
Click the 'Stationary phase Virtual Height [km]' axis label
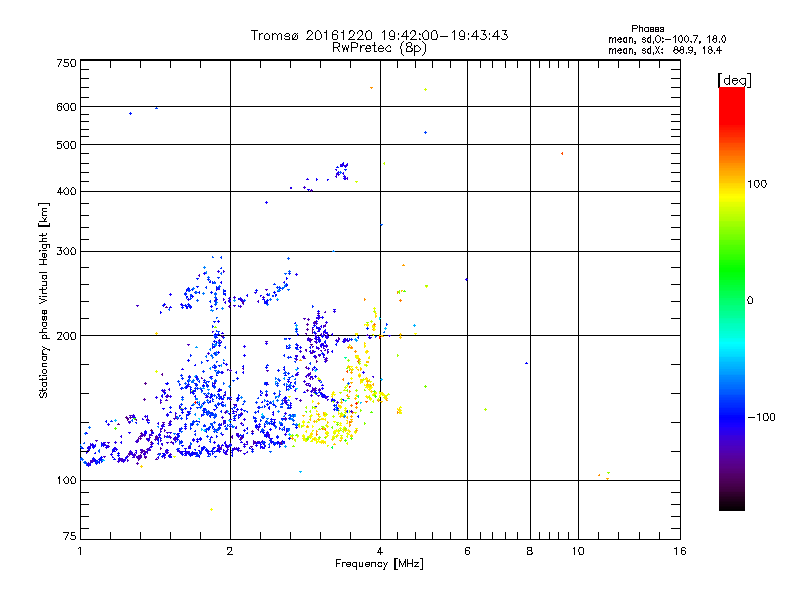[x=44, y=300]
